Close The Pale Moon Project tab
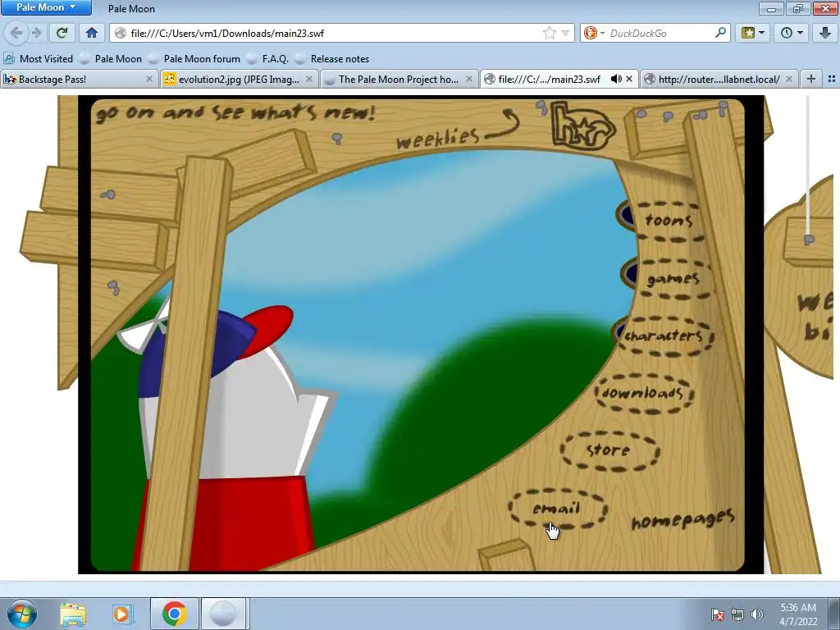 tap(468, 80)
